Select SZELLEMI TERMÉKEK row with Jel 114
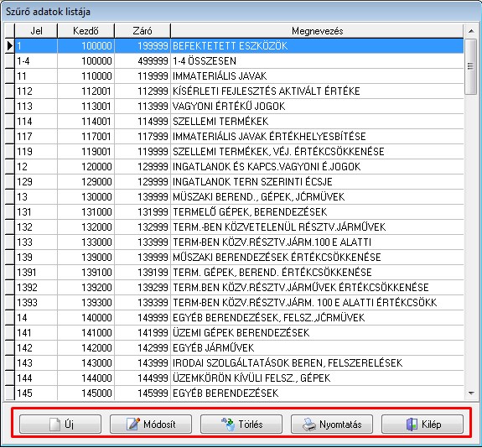The image size is (482, 448). pyautogui.click(x=239, y=122)
